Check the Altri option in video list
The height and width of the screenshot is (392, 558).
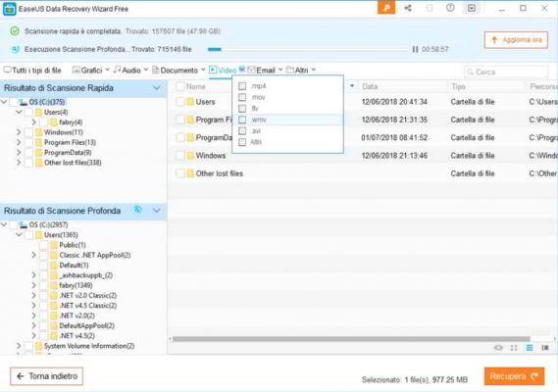point(242,142)
